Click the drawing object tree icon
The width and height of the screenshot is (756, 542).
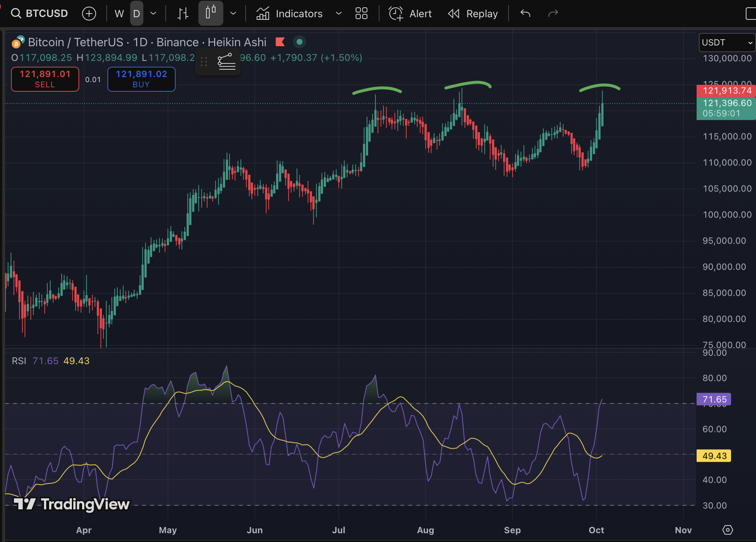tap(226, 62)
